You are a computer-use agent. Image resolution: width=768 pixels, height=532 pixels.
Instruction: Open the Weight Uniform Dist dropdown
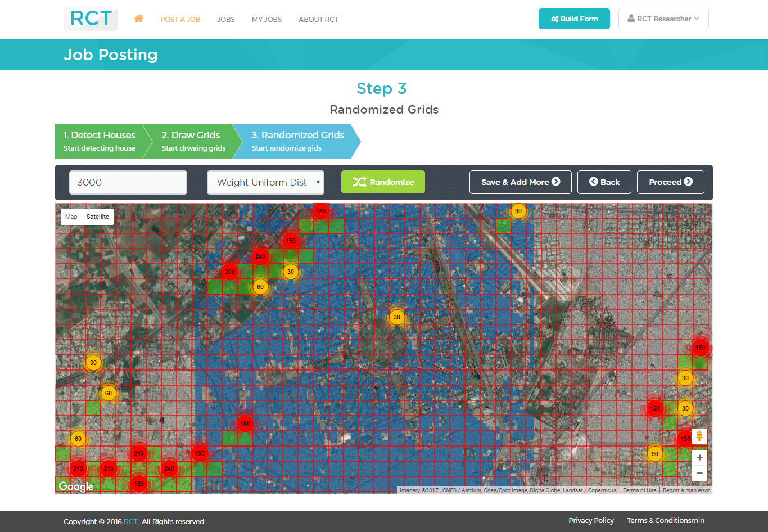(x=265, y=182)
